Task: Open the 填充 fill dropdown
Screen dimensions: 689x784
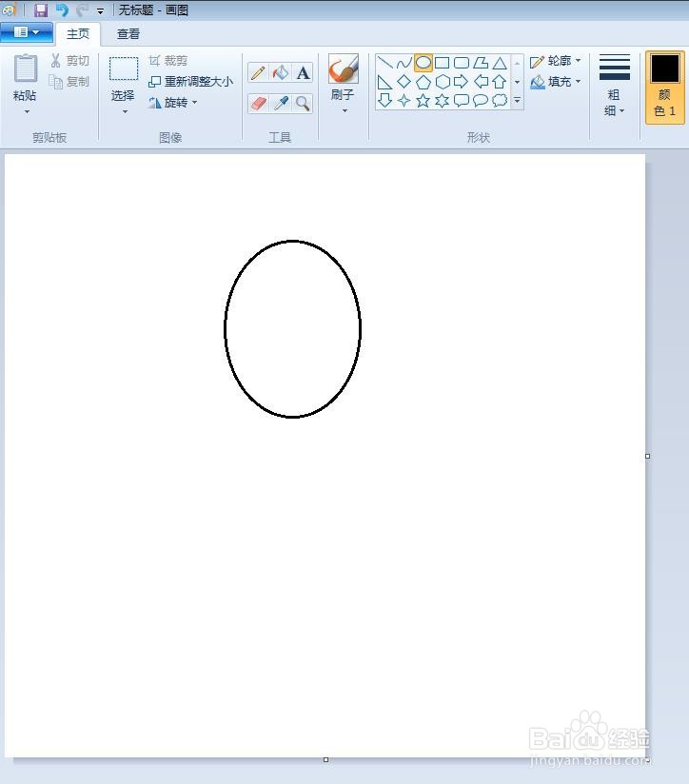Action: 556,82
